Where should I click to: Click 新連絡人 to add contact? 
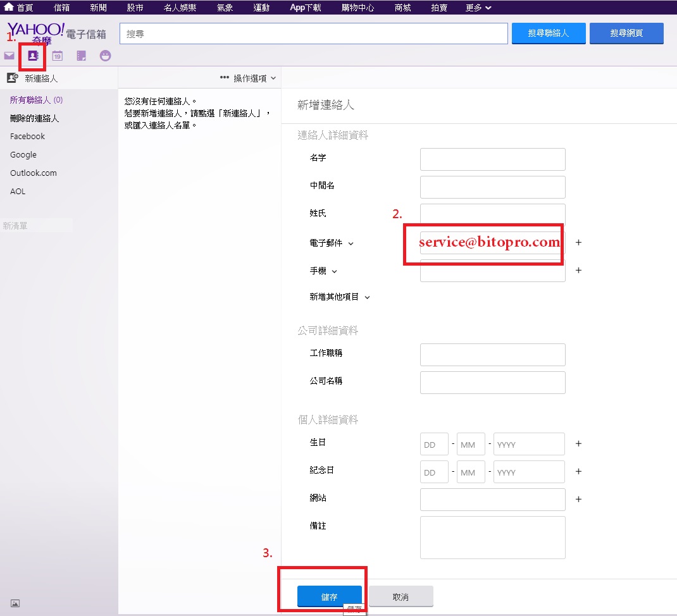pos(41,78)
